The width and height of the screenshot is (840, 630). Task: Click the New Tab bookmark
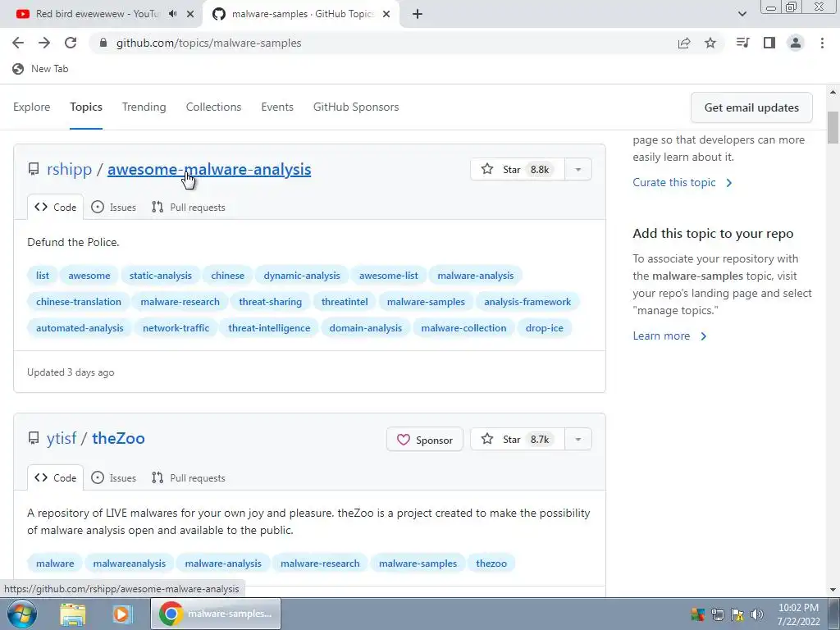point(40,69)
